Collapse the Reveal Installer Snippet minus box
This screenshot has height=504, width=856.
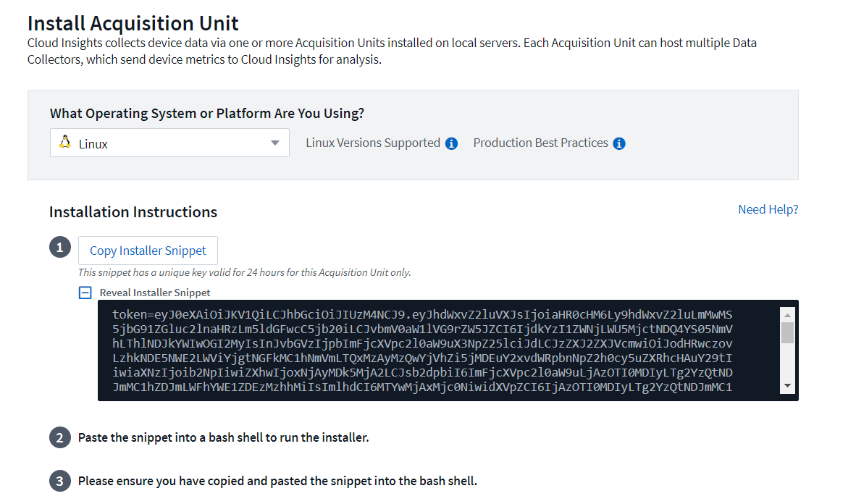pos(85,293)
